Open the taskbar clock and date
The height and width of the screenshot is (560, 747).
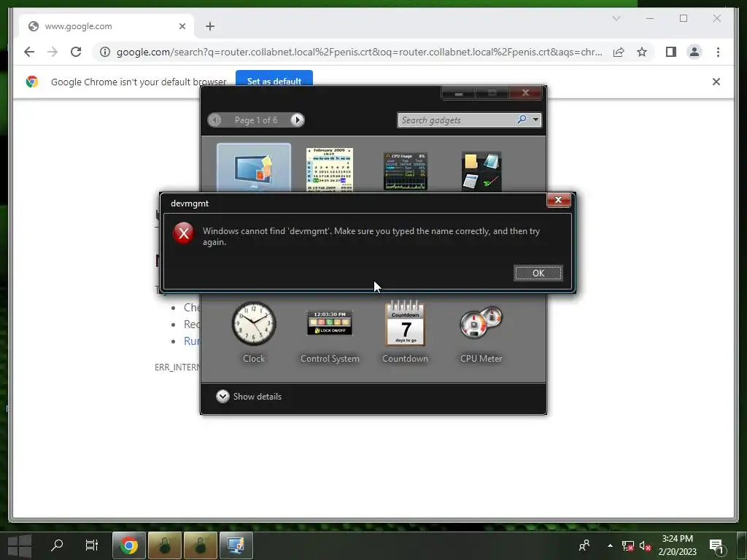tap(677, 545)
